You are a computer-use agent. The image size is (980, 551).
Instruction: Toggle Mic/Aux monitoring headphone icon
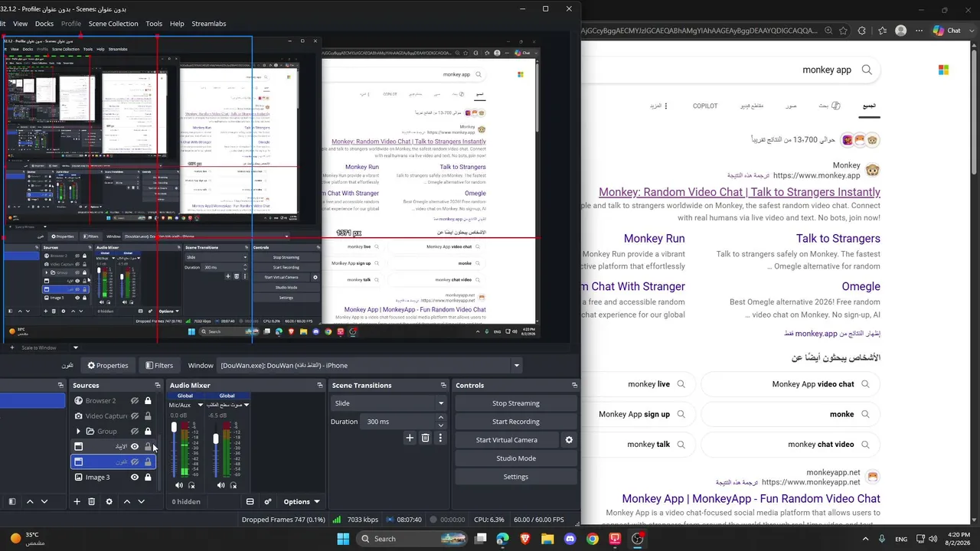coord(191,485)
